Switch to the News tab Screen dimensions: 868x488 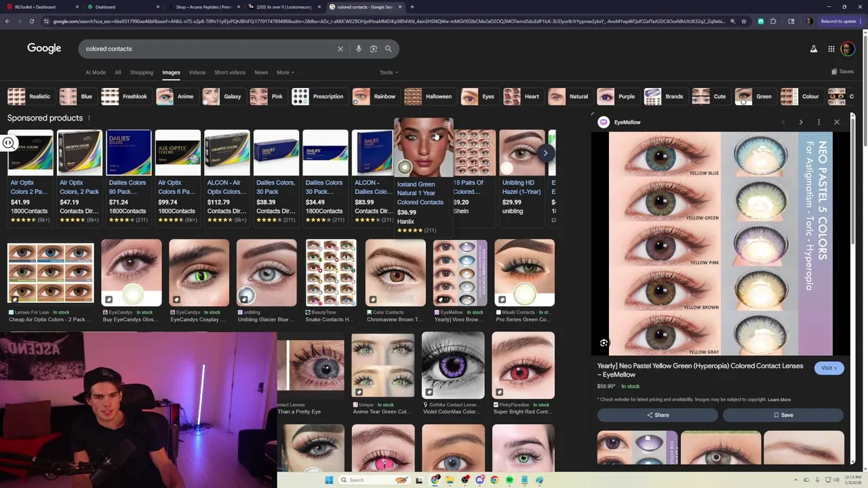[261, 73]
